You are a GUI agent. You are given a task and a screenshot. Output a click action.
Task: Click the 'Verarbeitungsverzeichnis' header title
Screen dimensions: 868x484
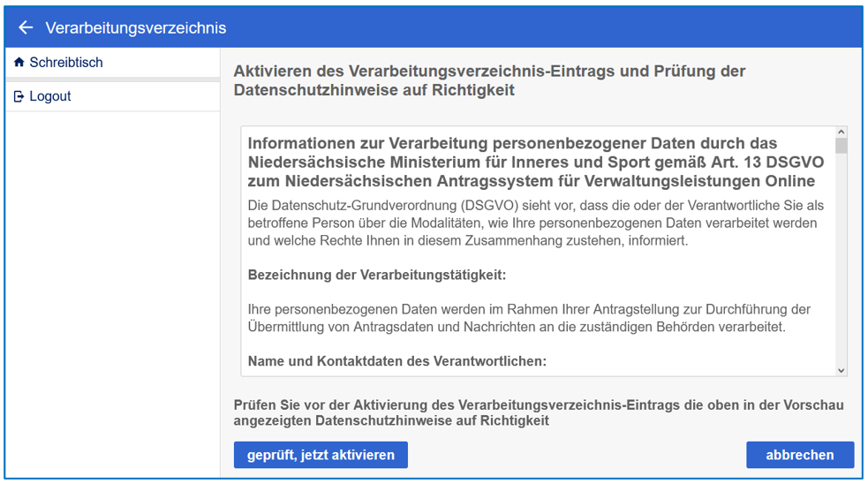135,27
